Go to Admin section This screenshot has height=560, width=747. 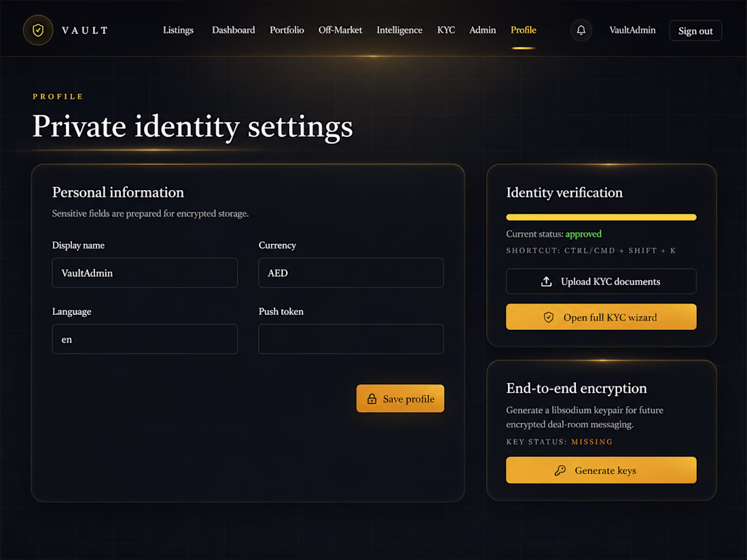483,30
